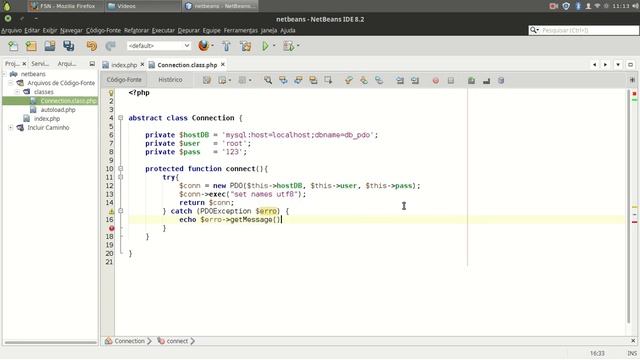Click the Uncomment editor toolbar icon
Image resolution: width=640 pixels, height=360 pixels.
point(486,80)
